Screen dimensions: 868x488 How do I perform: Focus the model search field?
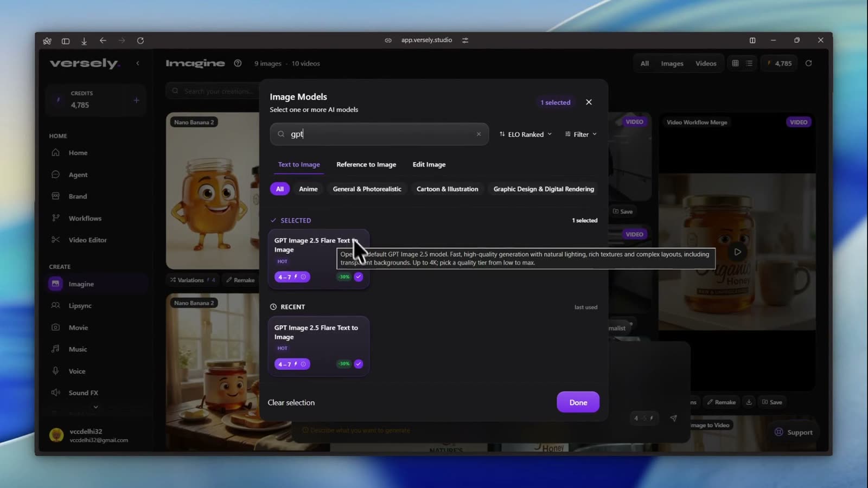(x=379, y=134)
